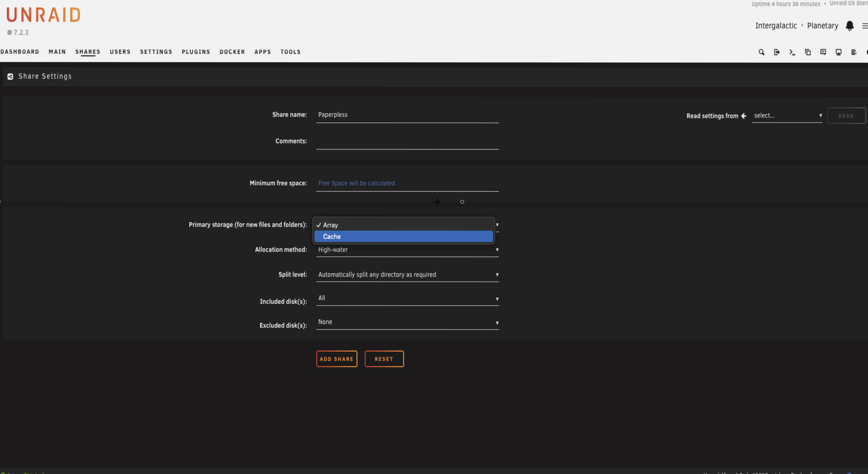Image resolution: width=868 pixels, height=474 pixels.
Task: Click the logout icon in the toolbar
Action: pos(777,52)
